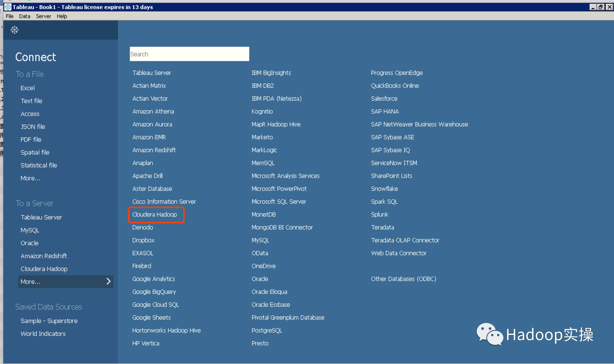614x364 pixels.
Task: Choose Splunk connector
Action: point(380,215)
